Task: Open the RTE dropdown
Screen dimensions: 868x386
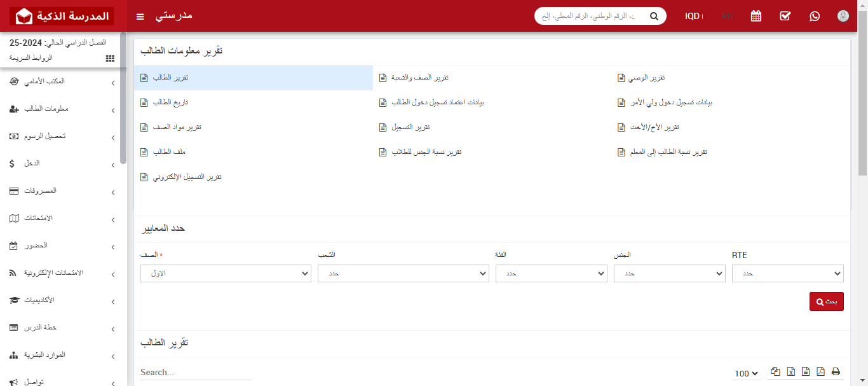Action: click(x=787, y=273)
